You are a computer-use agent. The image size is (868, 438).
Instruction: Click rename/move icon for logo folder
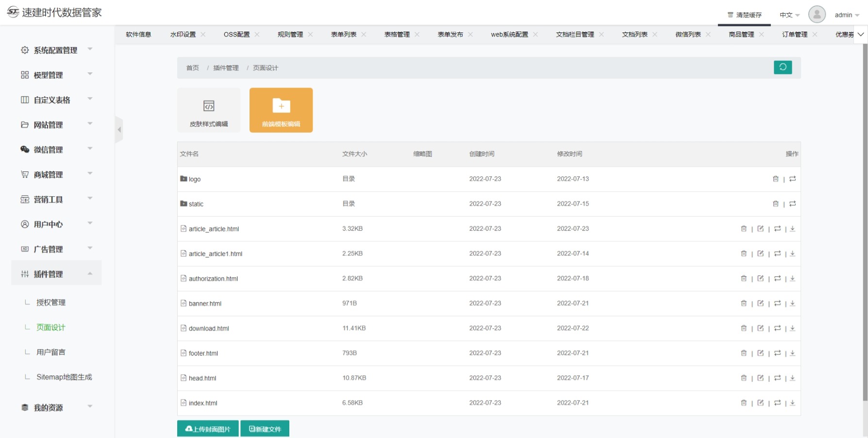(x=792, y=179)
